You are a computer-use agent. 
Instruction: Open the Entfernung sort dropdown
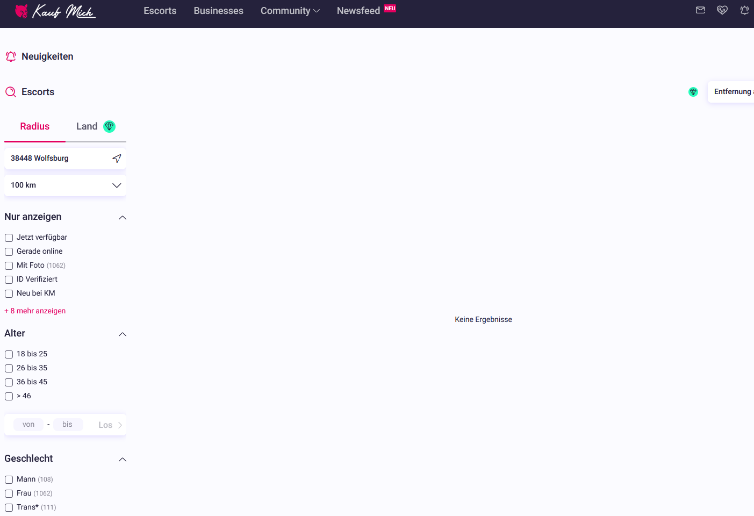point(731,92)
